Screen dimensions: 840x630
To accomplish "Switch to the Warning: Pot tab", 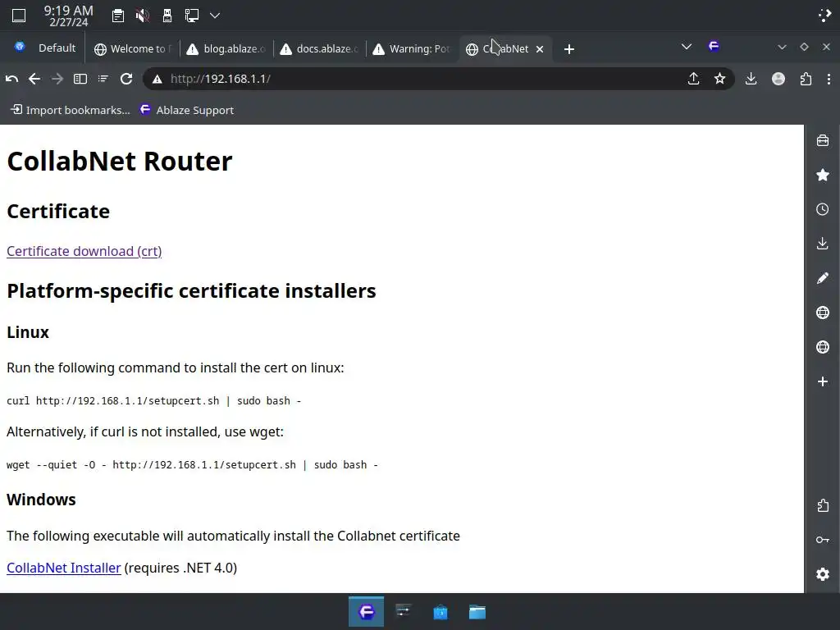I will click(x=412, y=48).
